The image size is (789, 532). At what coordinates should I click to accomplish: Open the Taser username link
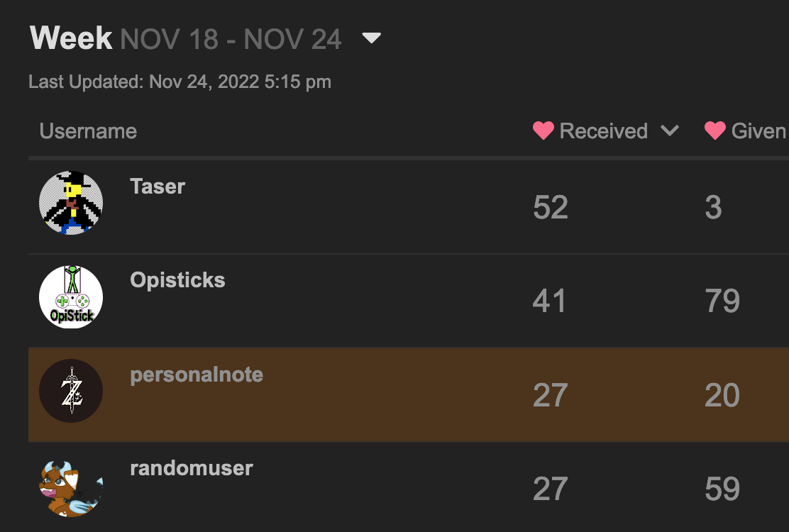pyautogui.click(x=158, y=187)
